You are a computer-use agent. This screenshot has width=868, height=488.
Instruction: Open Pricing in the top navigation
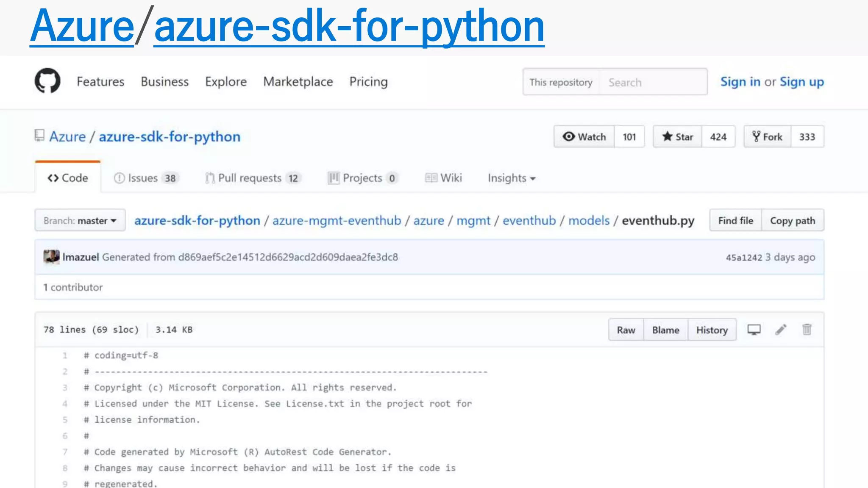pyautogui.click(x=368, y=81)
